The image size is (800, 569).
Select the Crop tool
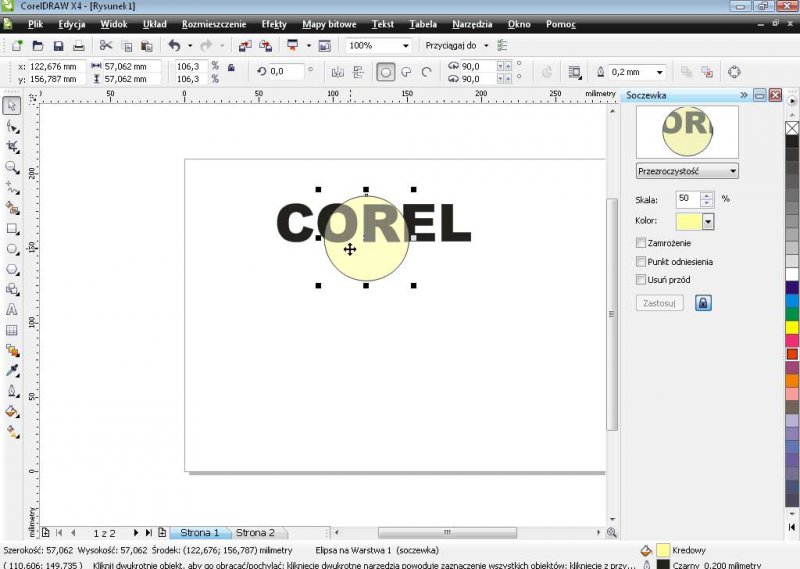coord(12,147)
